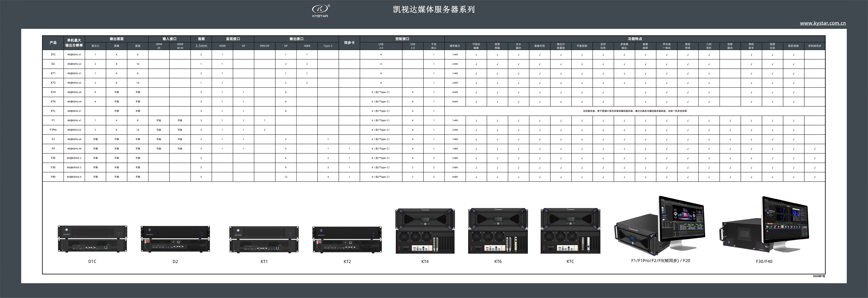Image resolution: width=868 pixels, height=298 pixels.
Task: Click the 'HDMI 2K' sub-header
Action: [159, 46]
